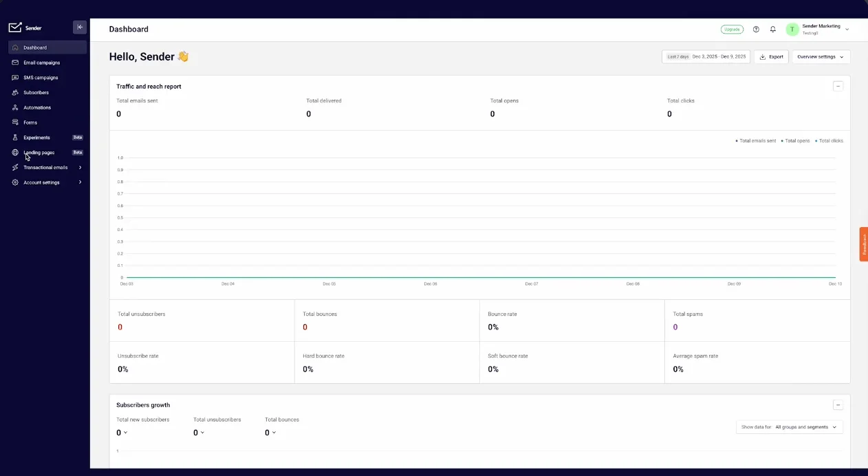Toggle the Total clicks chart legend
Screen dimensions: 868x476
pyautogui.click(x=829, y=141)
